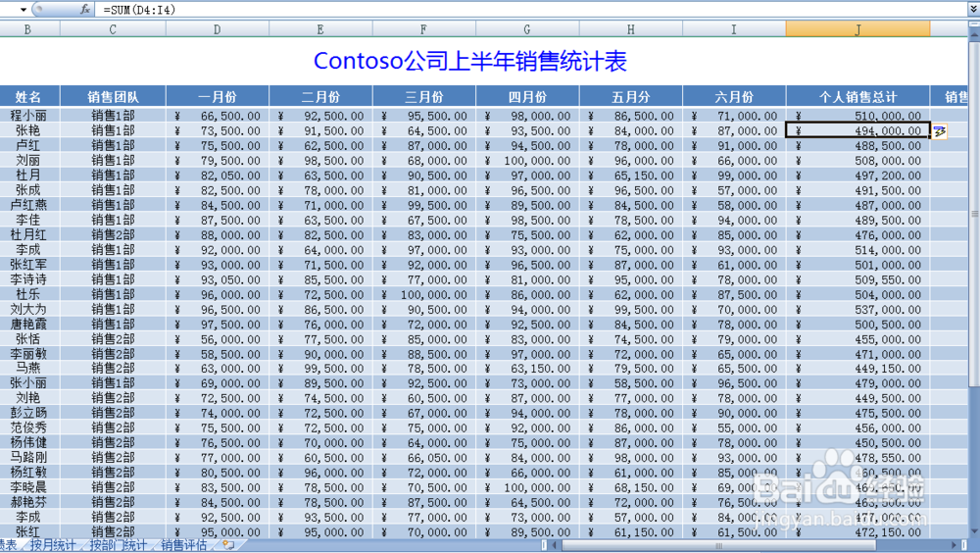
Task: Select total cell 509,550.00 for 李诗诗
Action: pos(857,279)
